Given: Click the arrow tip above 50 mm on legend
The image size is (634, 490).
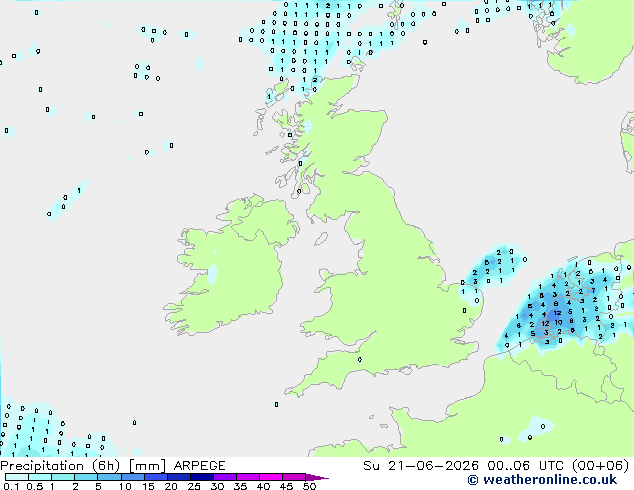Looking at the screenshot, I should click(317, 478).
